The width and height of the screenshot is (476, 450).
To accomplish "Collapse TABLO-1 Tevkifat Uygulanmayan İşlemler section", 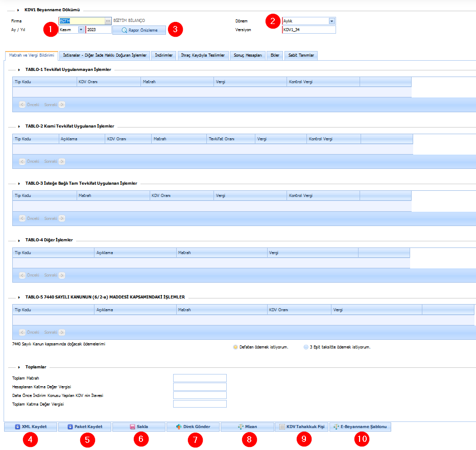I will point(19,70).
